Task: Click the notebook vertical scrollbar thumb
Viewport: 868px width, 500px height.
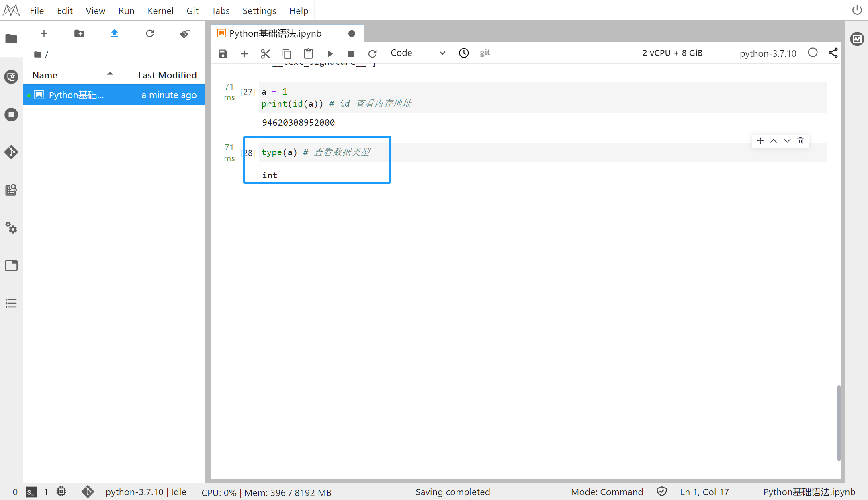Action: pos(839,422)
